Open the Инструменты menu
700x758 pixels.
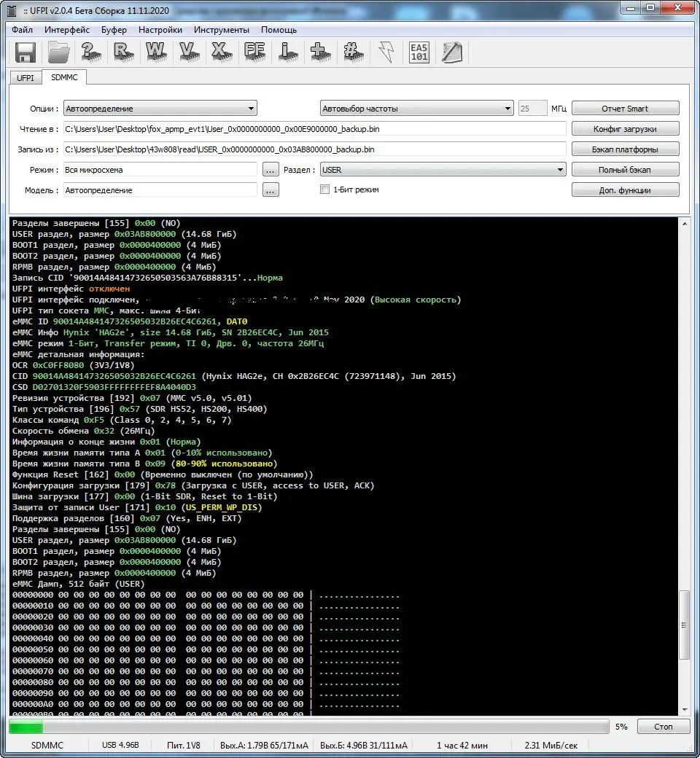point(221,30)
